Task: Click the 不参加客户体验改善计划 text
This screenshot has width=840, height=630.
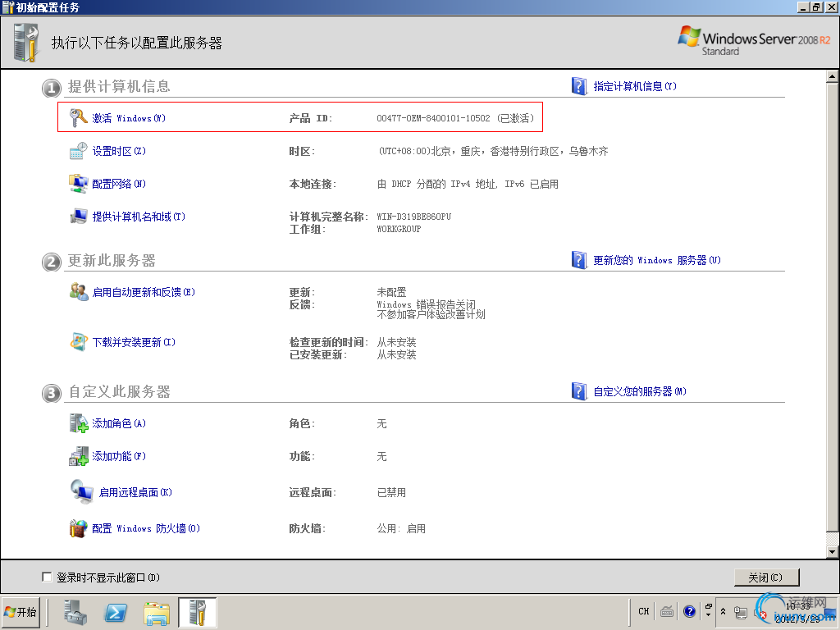Action: coord(431,314)
